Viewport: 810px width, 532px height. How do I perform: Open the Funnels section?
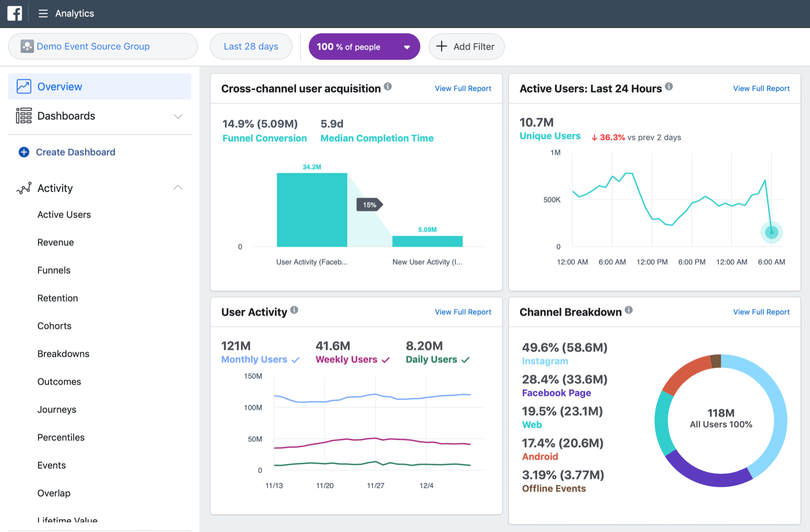pyautogui.click(x=54, y=270)
